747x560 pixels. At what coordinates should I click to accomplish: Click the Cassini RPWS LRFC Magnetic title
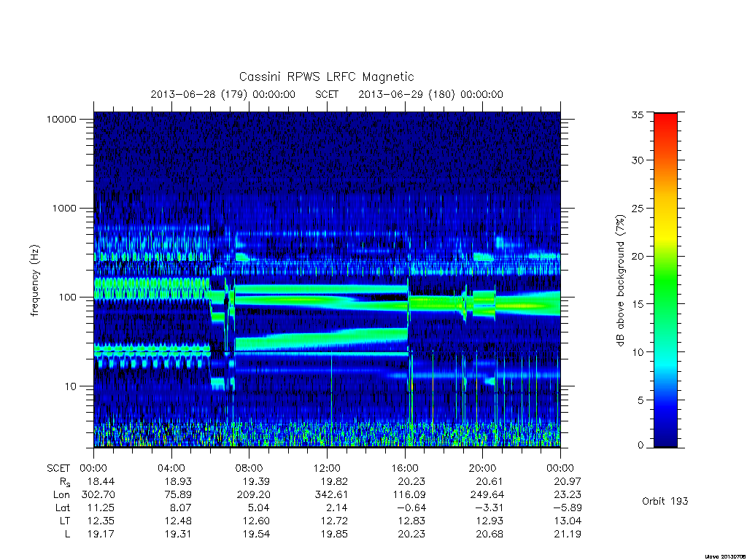(x=326, y=77)
